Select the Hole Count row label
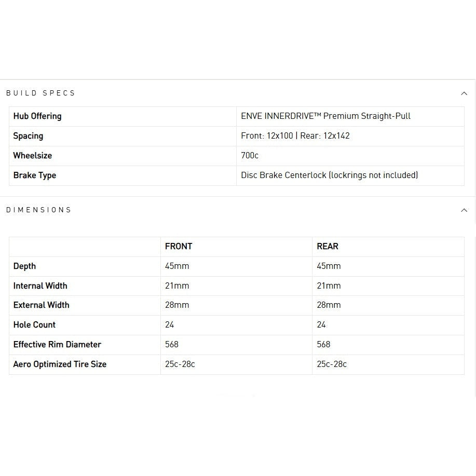The height and width of the screenshot is (476, 476). point(34,325)
